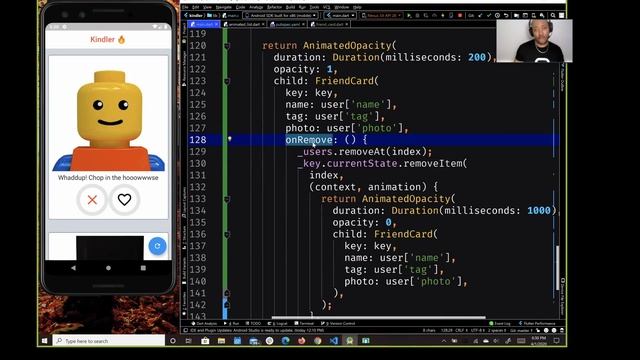Switch to the friend_card.dart tab
640x360 pixels.
click(x=329, y=24)
